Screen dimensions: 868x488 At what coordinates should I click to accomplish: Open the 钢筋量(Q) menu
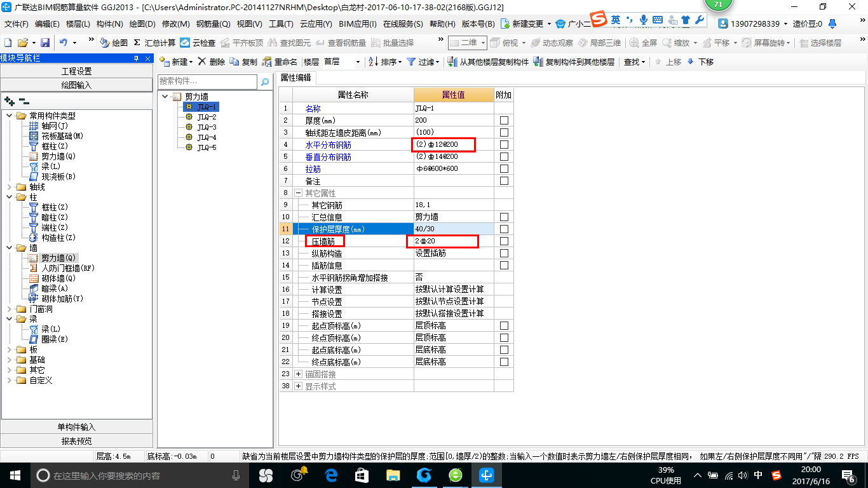[x=213, y=24]
